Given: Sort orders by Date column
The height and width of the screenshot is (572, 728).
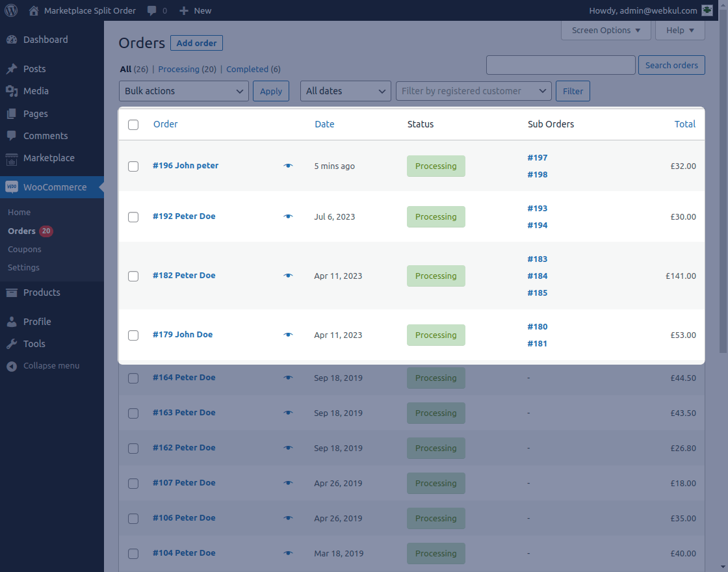Looking at the screenshot, I should (324, 124).
